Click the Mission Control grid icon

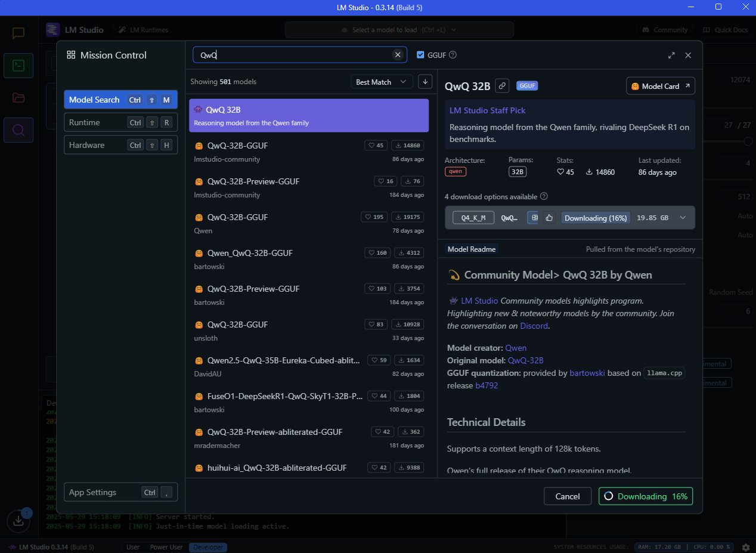(71, 55)
